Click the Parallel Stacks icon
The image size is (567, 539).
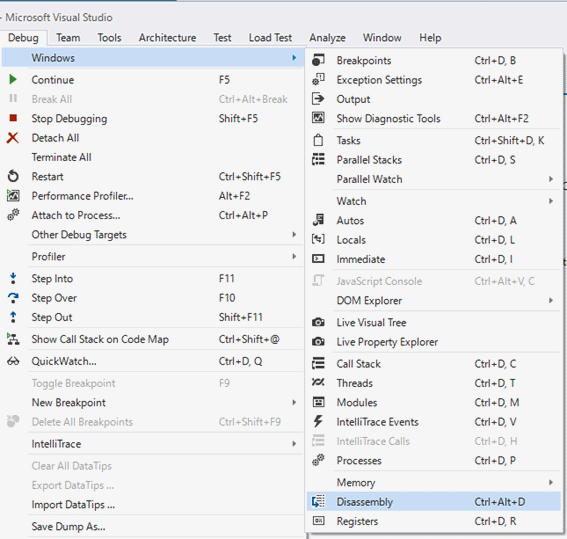coord(318,159)
